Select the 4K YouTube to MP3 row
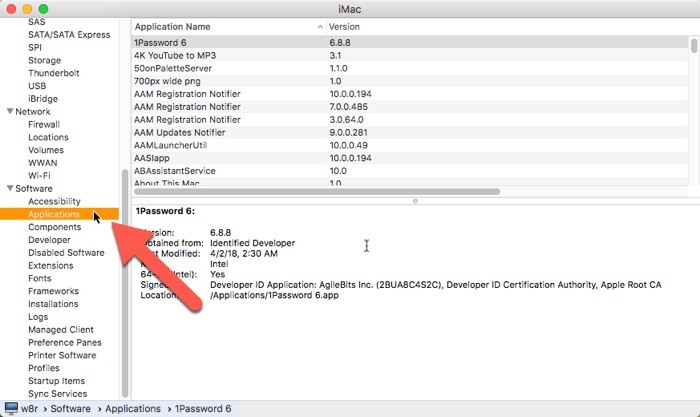This screenshot has height=417, width=700. coord(410,55)
